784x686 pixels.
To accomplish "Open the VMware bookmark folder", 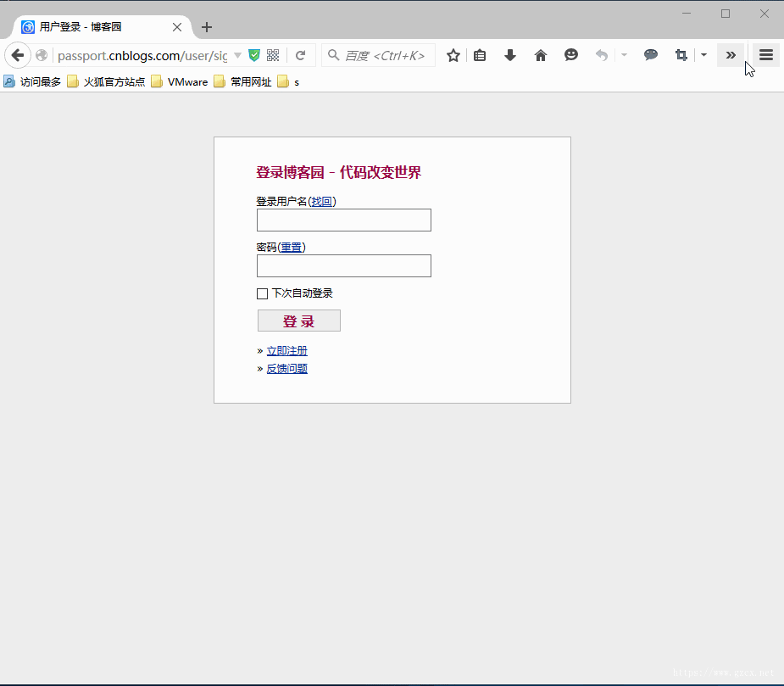I will (180, 81).
